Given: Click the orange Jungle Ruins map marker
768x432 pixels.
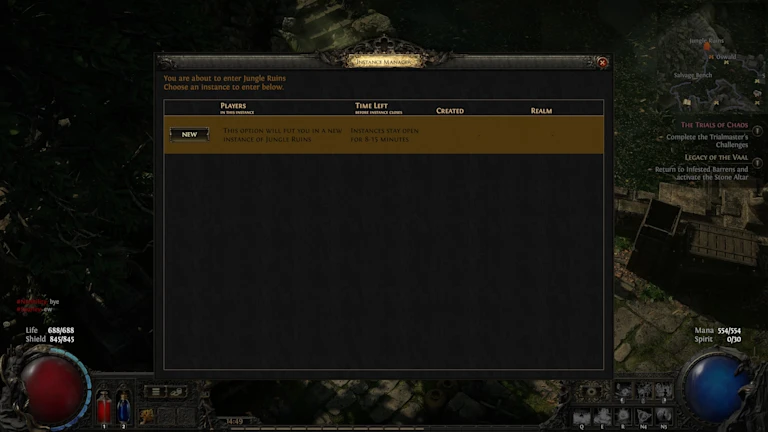Looking at the screenshot, I should pos(707,47).
